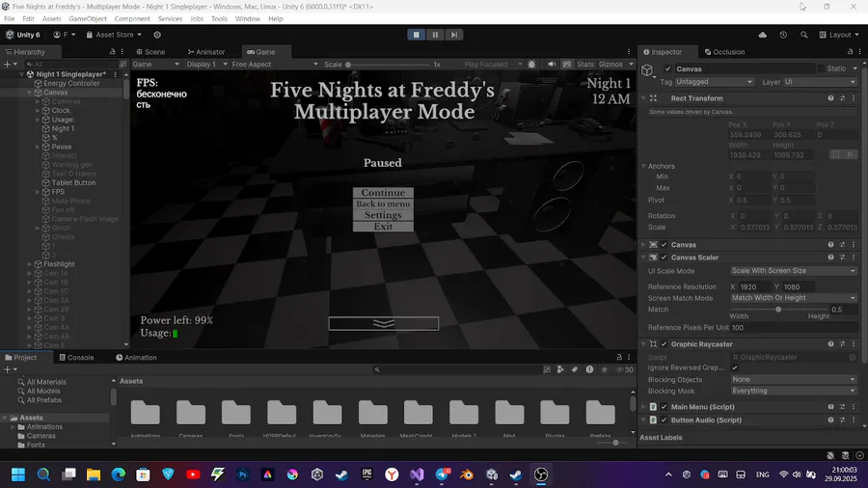Screen dimensions: 868x488
Task: Click the Reference Resolution X field
Action: pyautogui.click(x=754, y=286)
